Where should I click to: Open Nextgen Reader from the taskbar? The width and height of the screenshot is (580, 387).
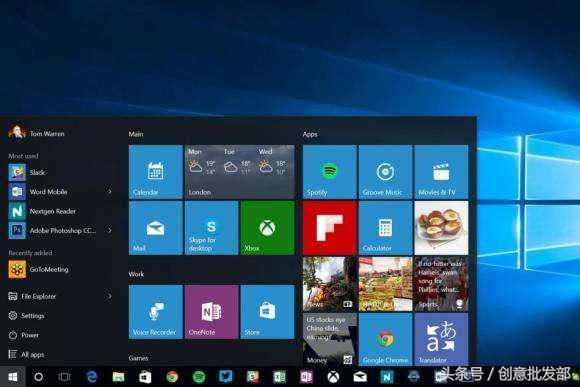coord(387,377)
